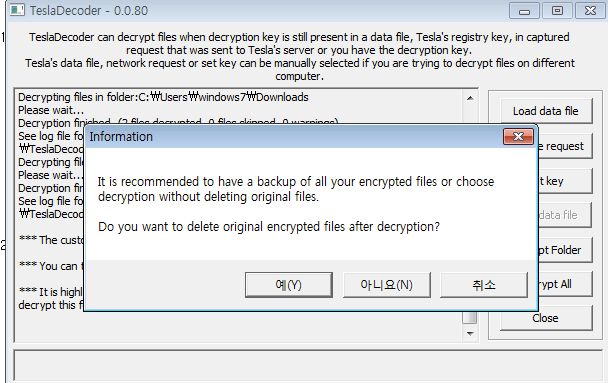The height and width of the screenshot is (383, 608).
Task: Click the empty status field at bottom
Action: (308, 366)
